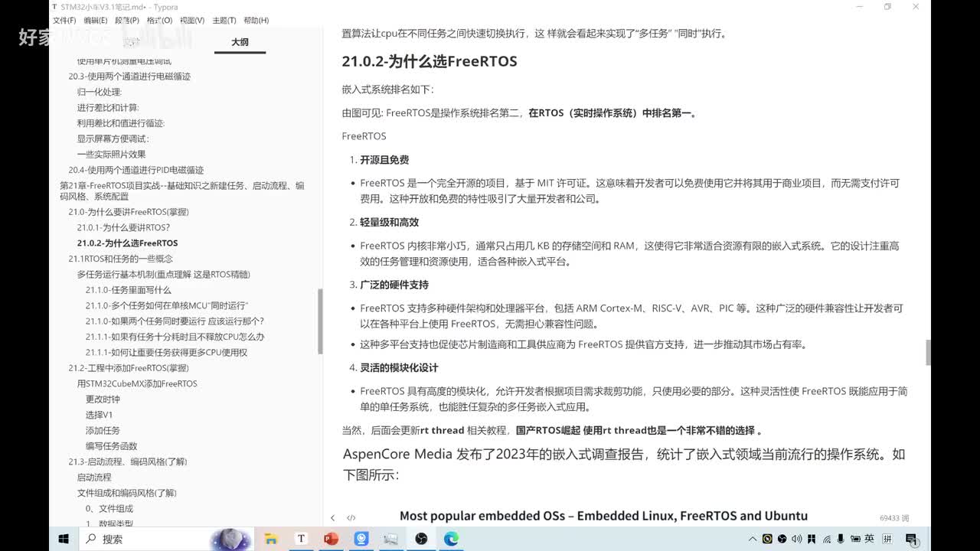This screenshot has height=551, width=980.
Task: Jump to 21.1.0-如果两个任务同时要运行
Action: click(x=175, y=321)
